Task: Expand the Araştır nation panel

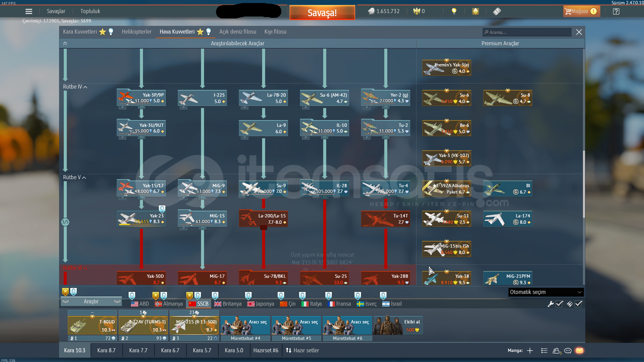Action: 91,302
